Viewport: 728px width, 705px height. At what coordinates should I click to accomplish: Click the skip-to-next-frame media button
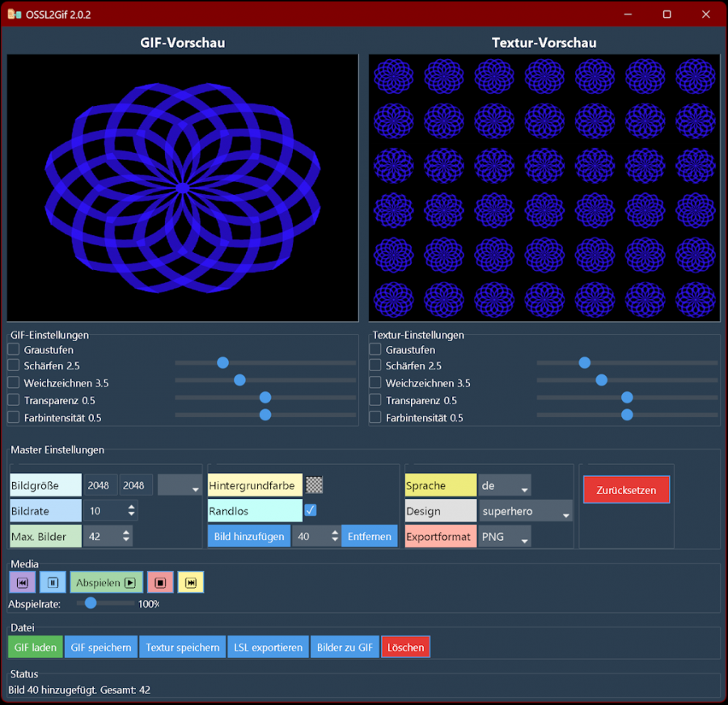(191, 582)
